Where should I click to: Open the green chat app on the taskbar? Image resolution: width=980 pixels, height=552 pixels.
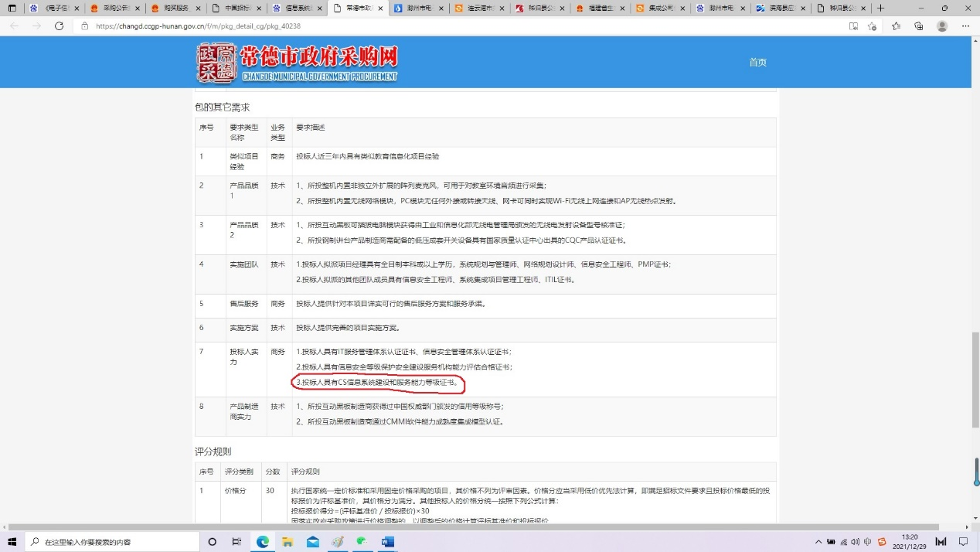pyautogui.click(x=362, y=542)
